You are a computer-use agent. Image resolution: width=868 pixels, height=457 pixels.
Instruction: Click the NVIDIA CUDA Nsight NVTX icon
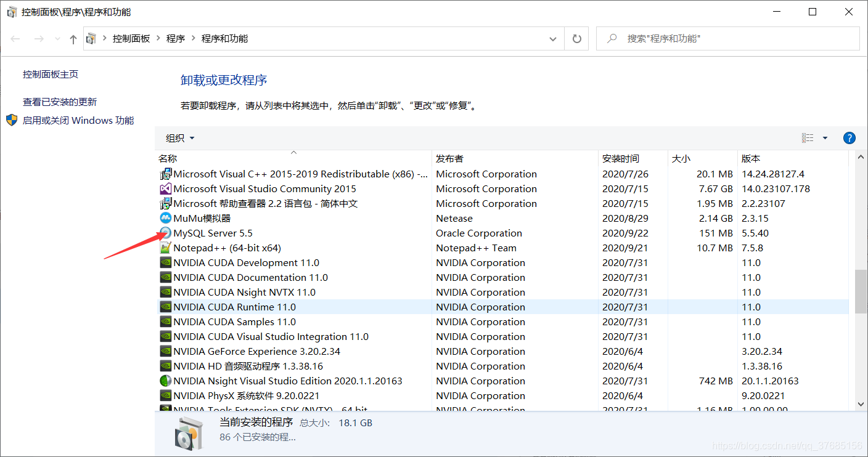[x=165, y=293]
